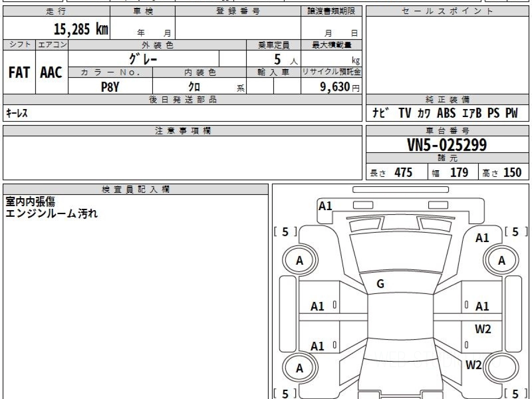The width and height of the screenshot is (532, 399).
Task: Click the G mark on the windshield
Action: click(380, 284)
